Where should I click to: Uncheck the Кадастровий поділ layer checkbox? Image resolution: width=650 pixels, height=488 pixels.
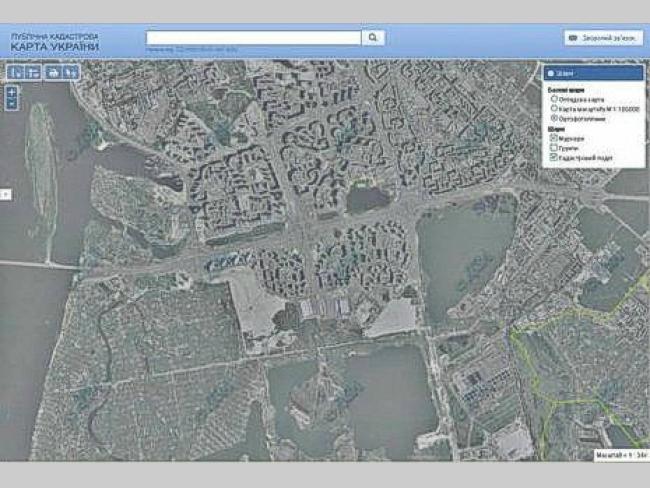click(554, 158)
